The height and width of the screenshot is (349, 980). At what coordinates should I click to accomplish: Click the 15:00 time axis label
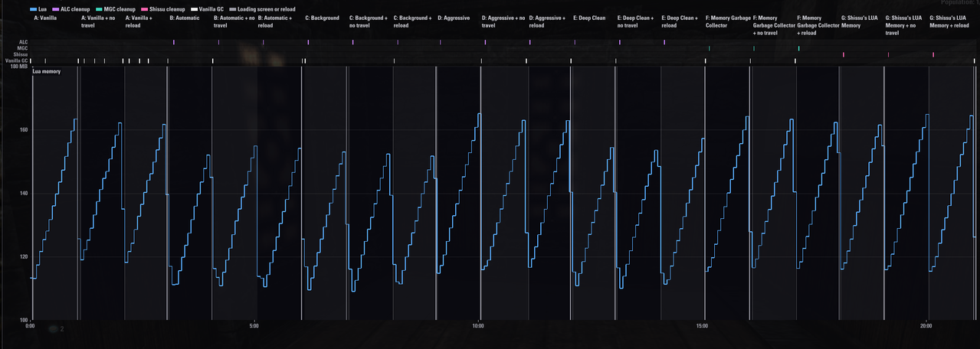click(702, 325)
